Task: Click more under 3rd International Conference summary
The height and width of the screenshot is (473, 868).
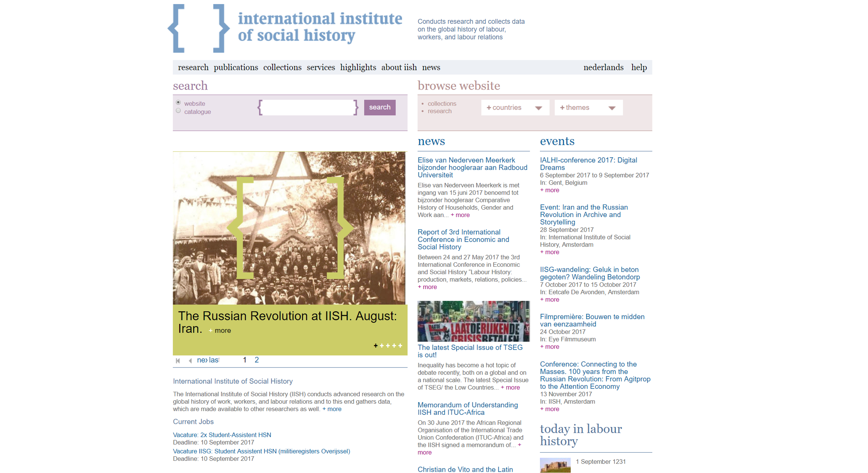Action: (x=427, y=287)
